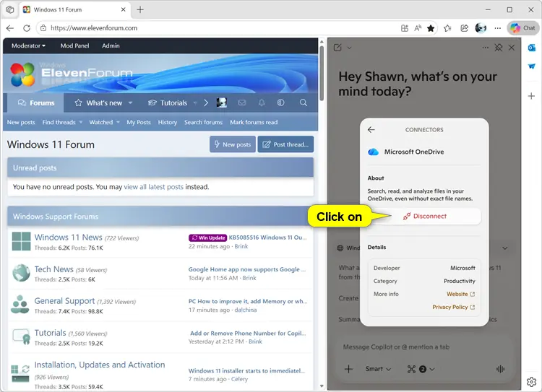Start a new Copilot chat icon
This screenshot has height=392, width=542.
point(337,48)
